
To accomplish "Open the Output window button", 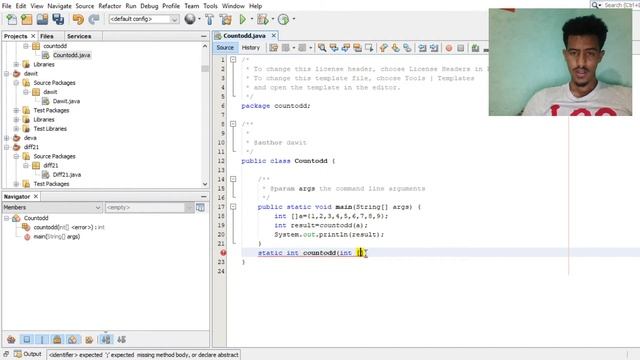I will (x=27, y=354).
